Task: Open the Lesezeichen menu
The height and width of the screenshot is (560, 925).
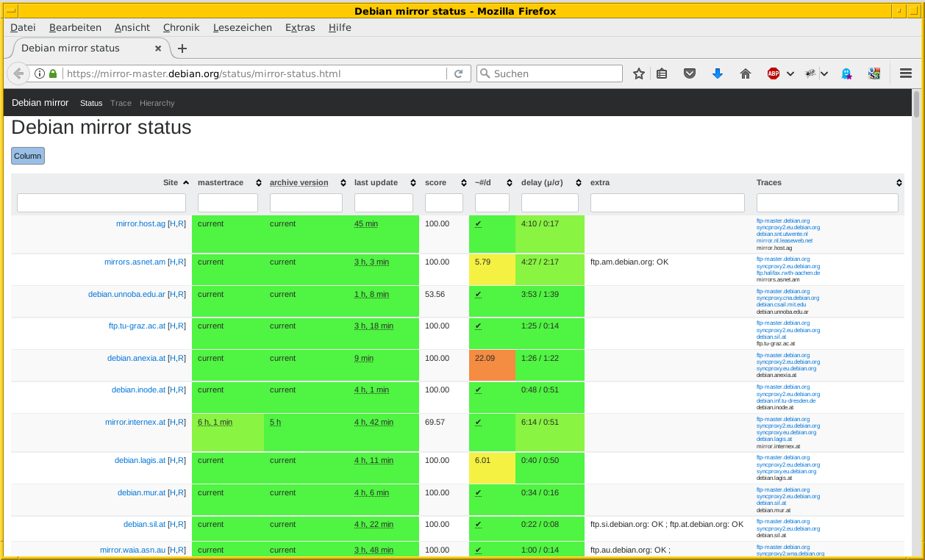Action: pos(242,27)
